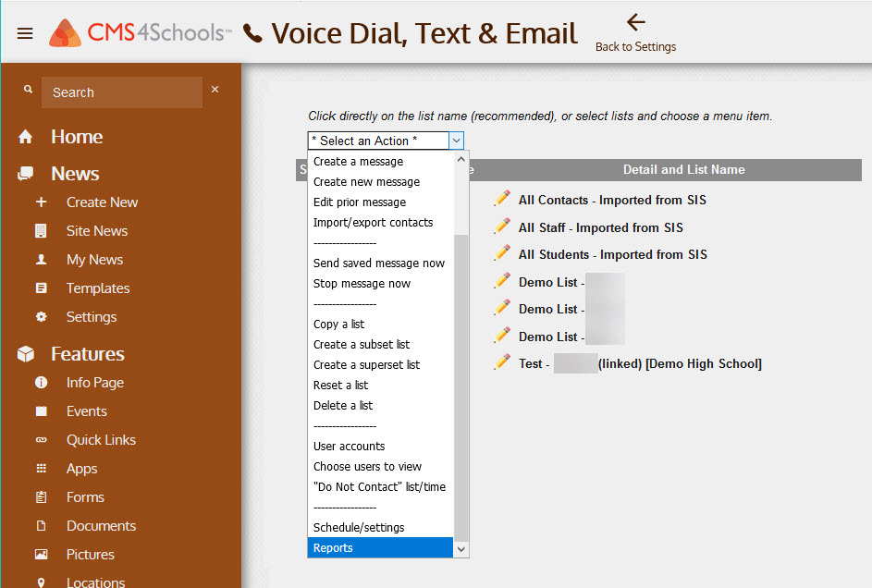Edit All Students list pencil icon
The height and width of the screenshot is (588, 872).
[x=501, y=253]
